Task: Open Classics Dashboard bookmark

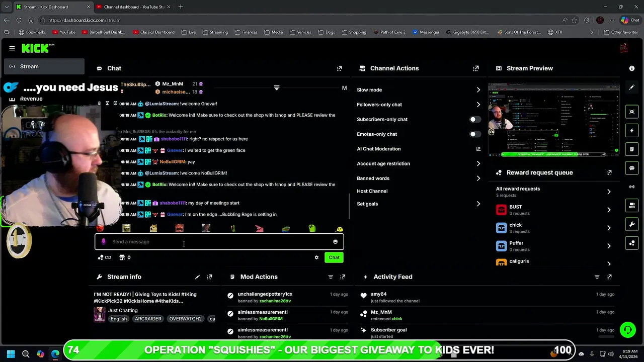Action: [x=154, y=32]
